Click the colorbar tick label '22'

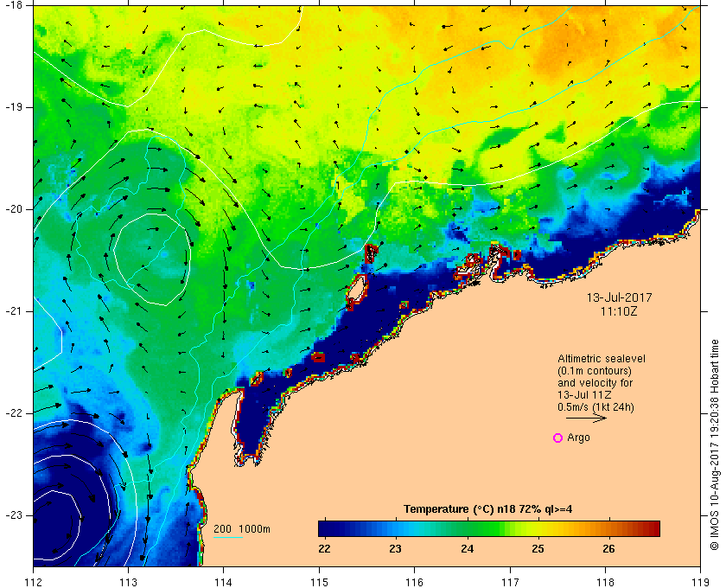[325, 549]
